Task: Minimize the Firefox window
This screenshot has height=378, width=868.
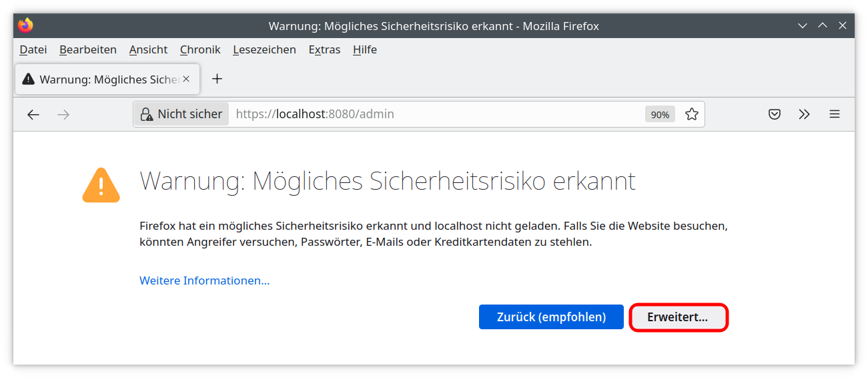Action: 803,25
